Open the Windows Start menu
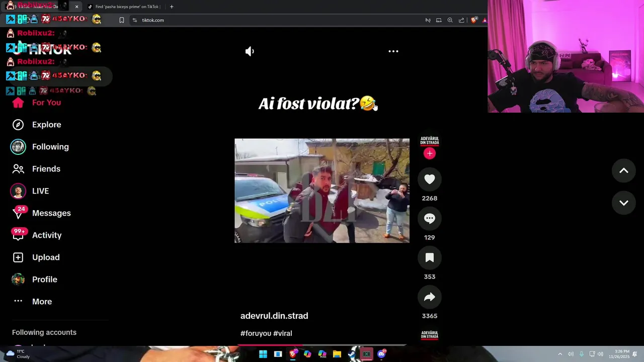644x362 pixels. (263, 354)
